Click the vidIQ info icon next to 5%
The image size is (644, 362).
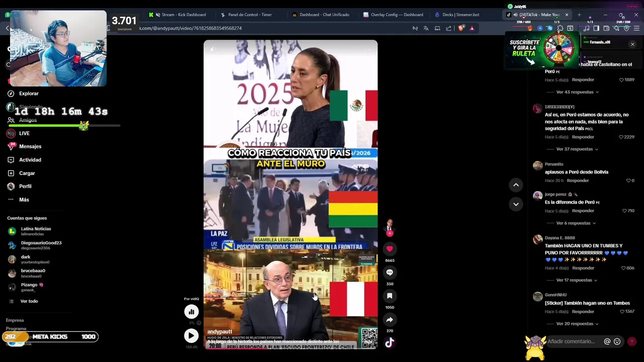coord(199,323)
